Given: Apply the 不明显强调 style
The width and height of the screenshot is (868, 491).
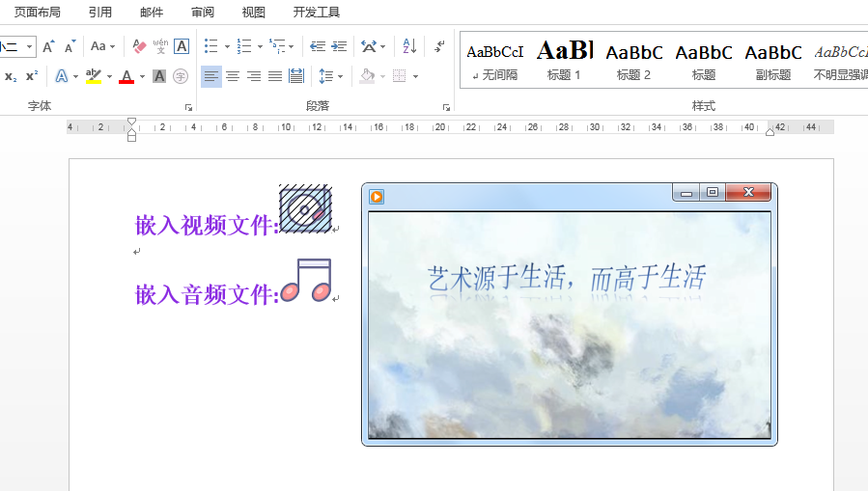Looking at the screenshot, I should [x=839, y=60].
